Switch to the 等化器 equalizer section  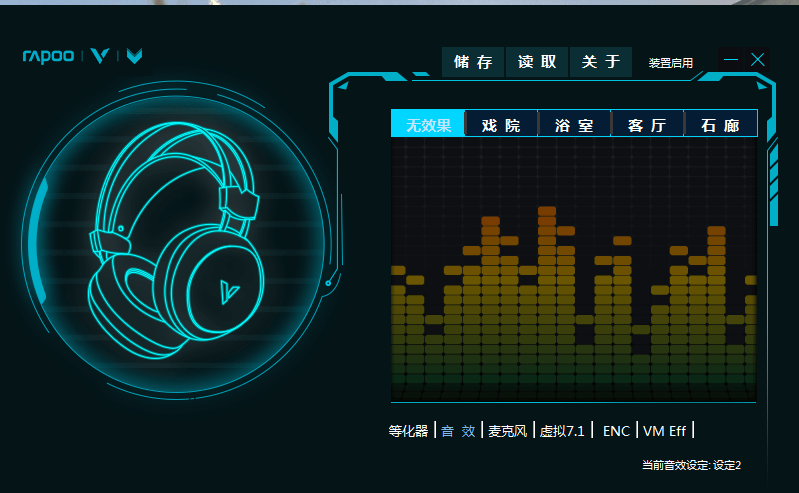coord(408,431)
